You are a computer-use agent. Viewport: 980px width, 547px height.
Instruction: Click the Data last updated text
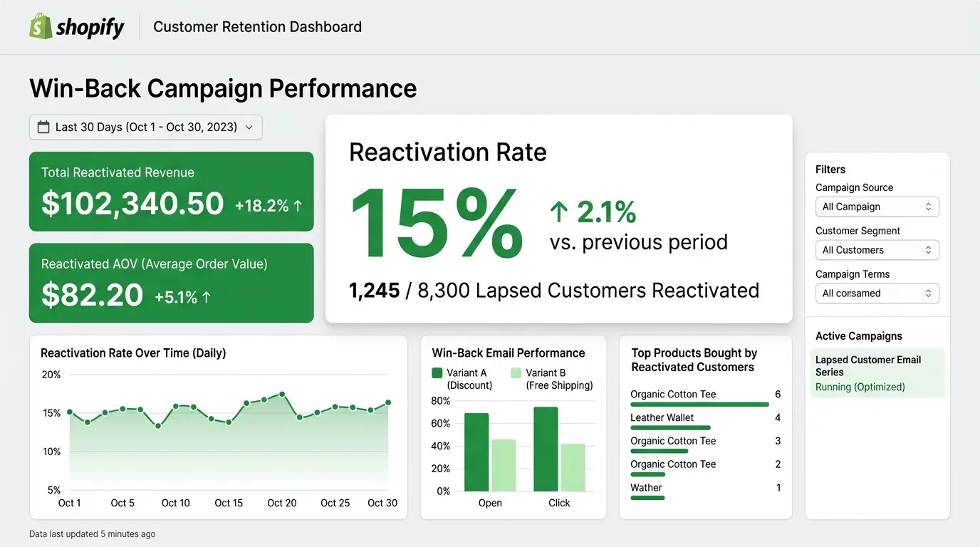pyautogui.click(x=92, y=533)
